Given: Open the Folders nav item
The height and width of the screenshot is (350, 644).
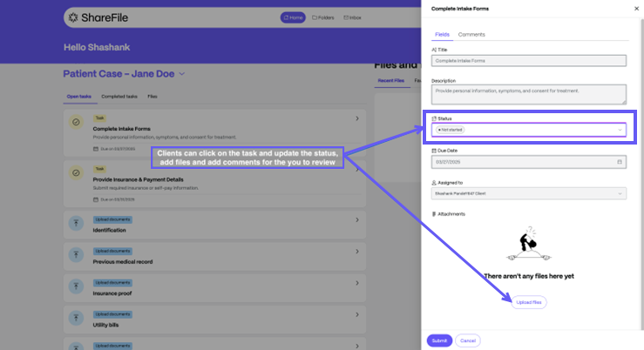Looking at the screenshot, I should coord(322,17).
